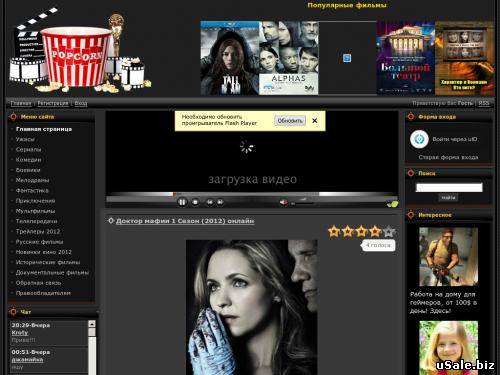Open the Сериалы category
Viewport: 500px width, 375px height.
point(28,150)
